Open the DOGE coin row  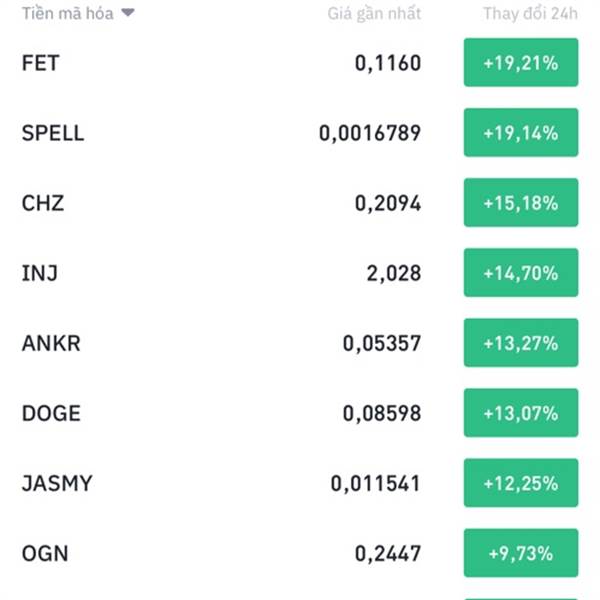pyautogui.click(x=300, y=413)
